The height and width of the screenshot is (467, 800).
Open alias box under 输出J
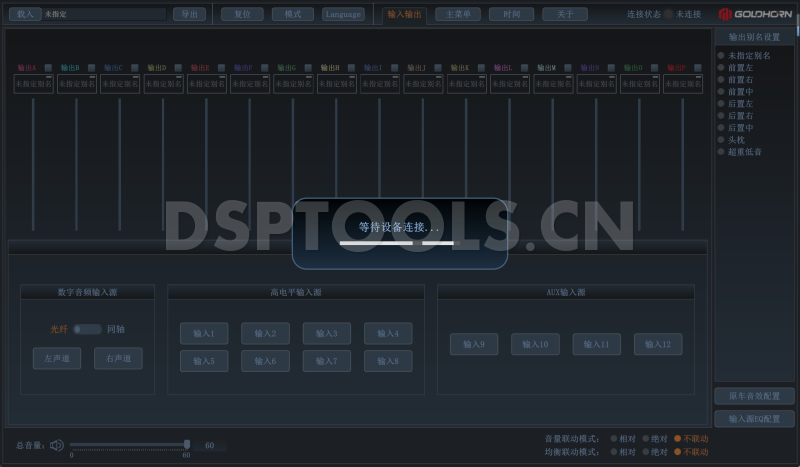coord(423,84)
